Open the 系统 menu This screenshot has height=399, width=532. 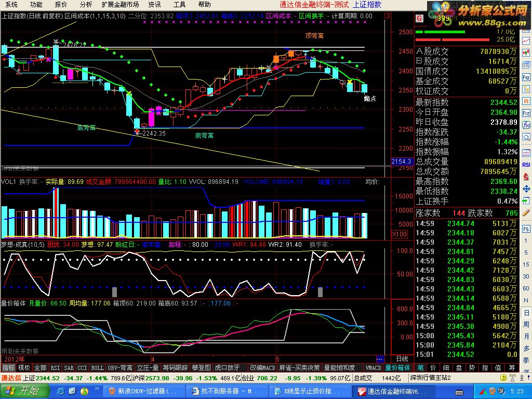[x=11, y=4]
